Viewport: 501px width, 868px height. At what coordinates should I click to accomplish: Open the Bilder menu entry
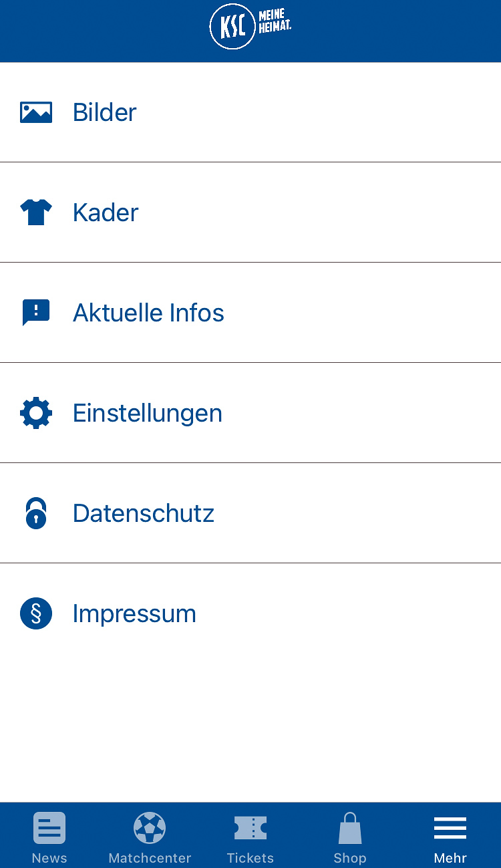(251, 112)
